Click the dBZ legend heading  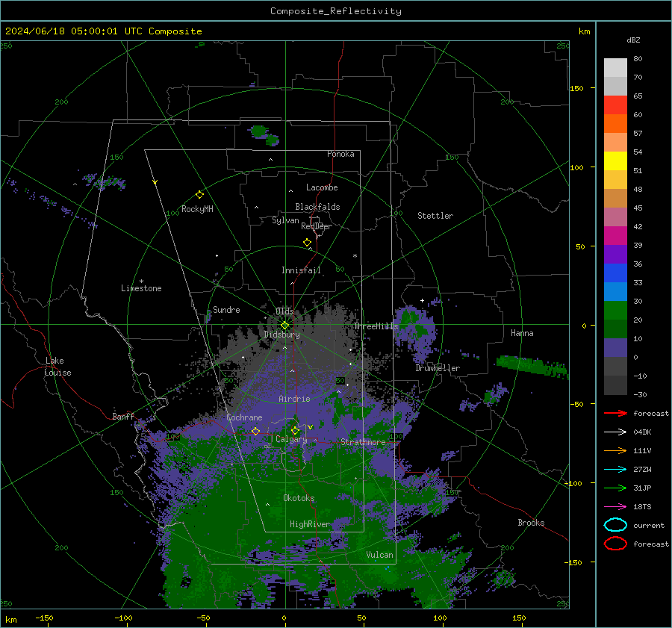click(633, 40)
